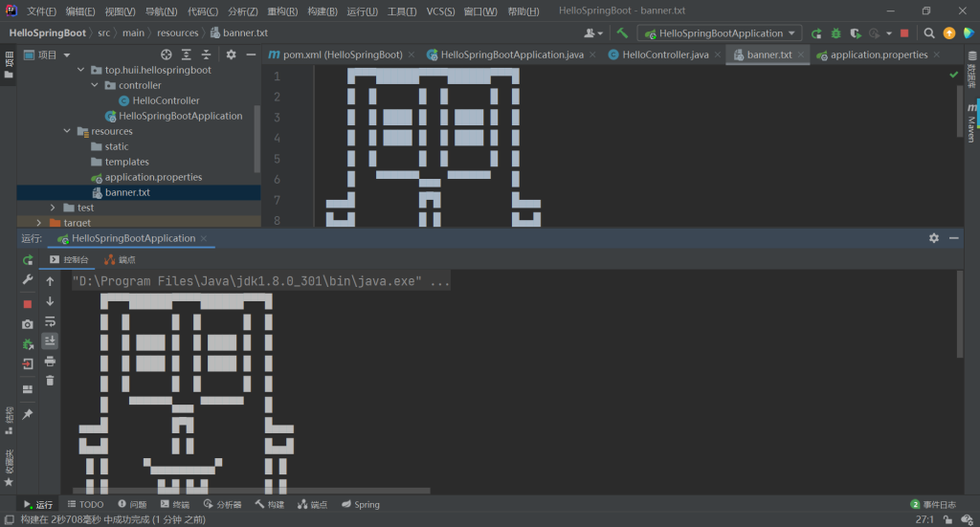Toggle soft-wrap in the console
Image resolution: width=980 pixels, height=527 pixels.
(50, 321)
